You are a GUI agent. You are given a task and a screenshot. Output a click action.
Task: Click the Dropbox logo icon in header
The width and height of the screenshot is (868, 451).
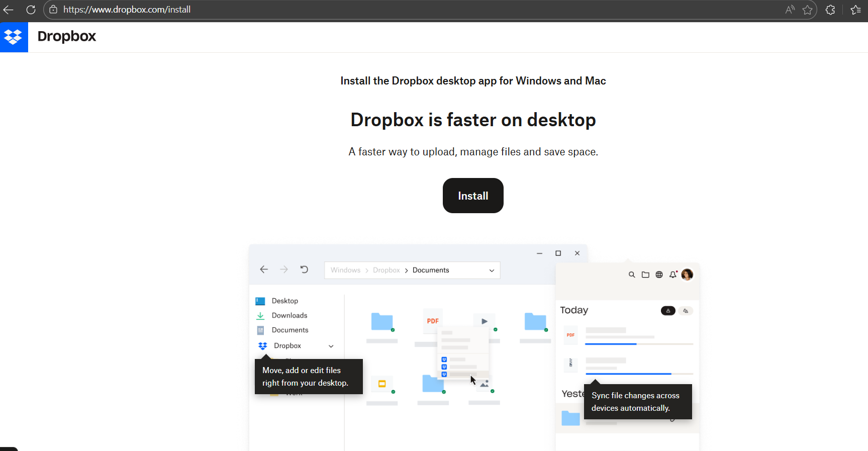tap(14, 37)
